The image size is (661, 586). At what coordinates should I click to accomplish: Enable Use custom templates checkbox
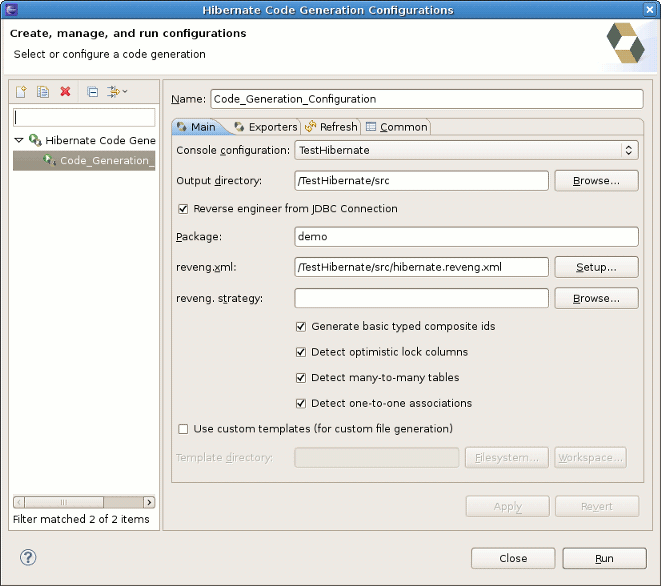click(x=183, y=429)
